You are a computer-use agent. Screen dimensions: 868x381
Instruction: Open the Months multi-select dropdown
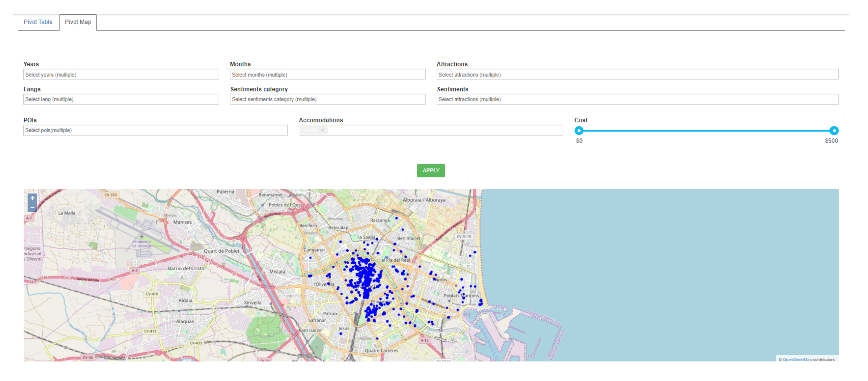pyautogui.click(x=328, y=75)
